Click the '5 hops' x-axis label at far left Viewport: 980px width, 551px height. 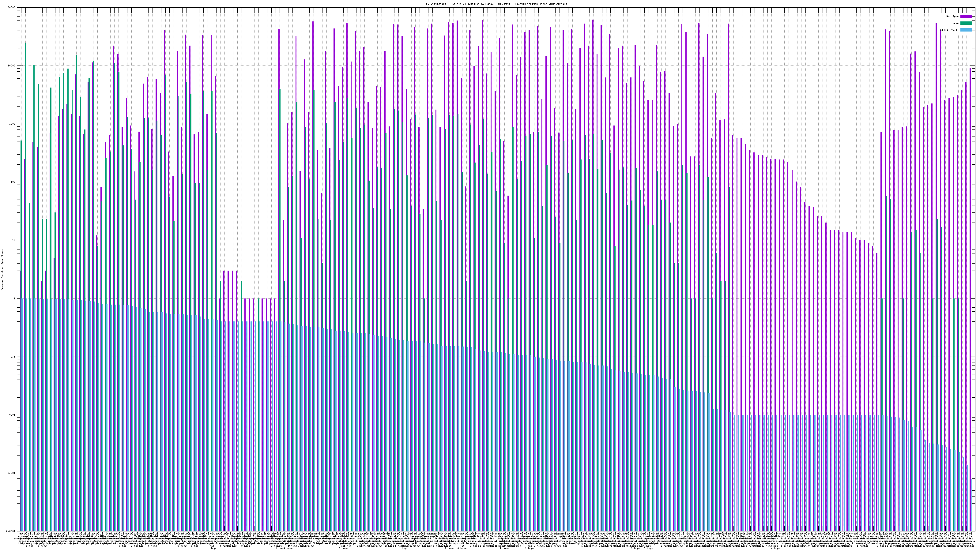pos(42,546)
